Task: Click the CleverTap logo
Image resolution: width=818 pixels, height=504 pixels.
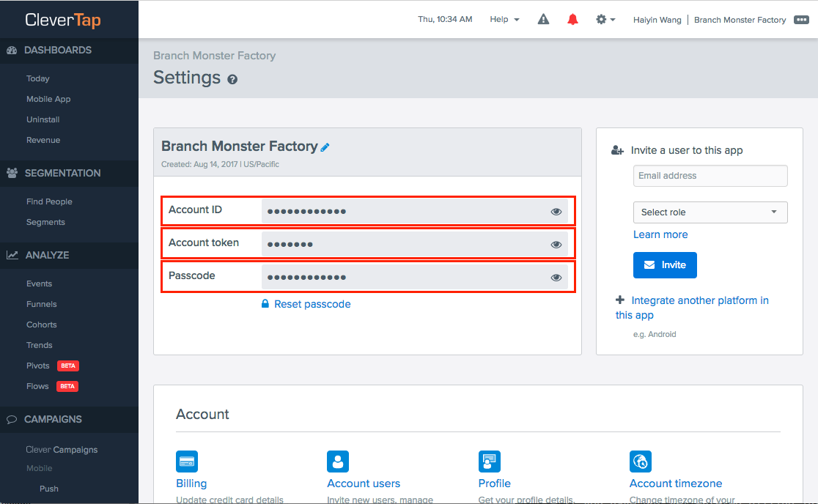Action: click(63, 20)
